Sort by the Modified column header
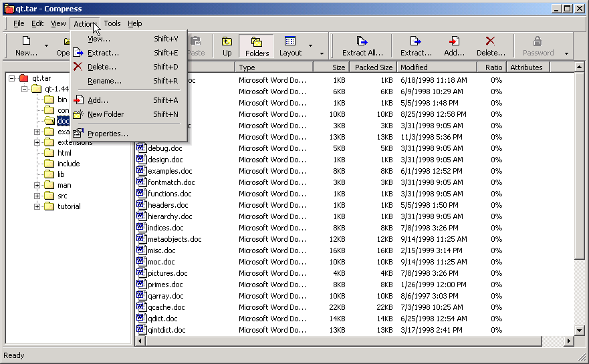This screenshot has height=364, width=589. pos(437,67)
